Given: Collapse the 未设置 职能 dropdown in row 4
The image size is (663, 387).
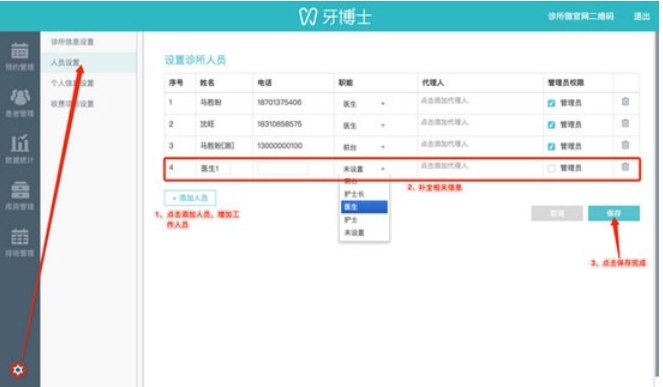Looking at the screenshot, I should point(364,169).
